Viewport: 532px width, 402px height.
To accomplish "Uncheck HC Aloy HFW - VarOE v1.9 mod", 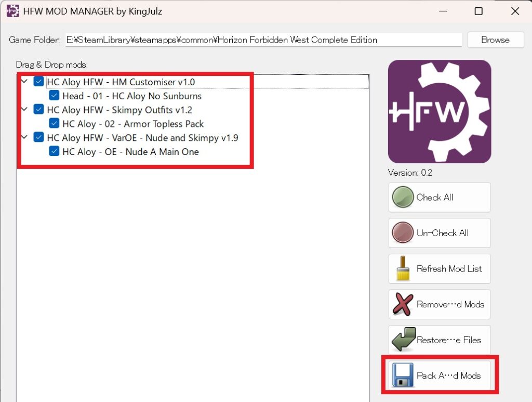I will pos(38,137).
